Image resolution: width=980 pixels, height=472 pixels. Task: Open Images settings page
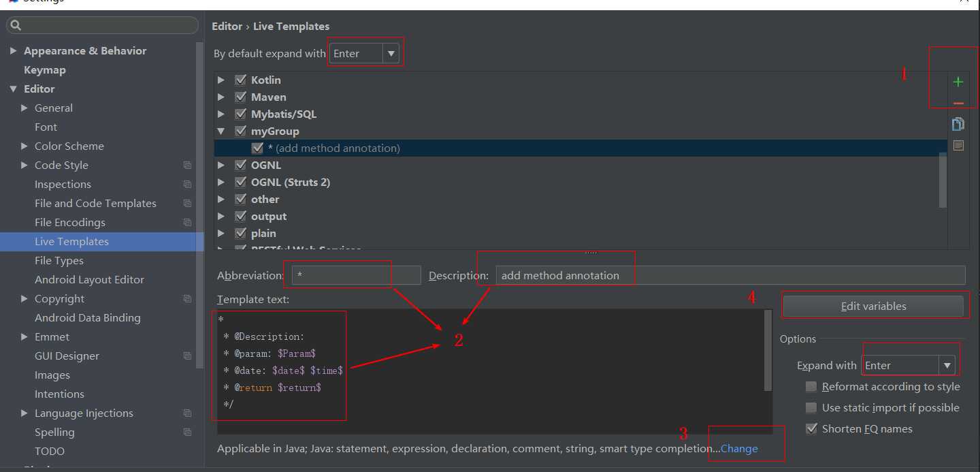pos(52,375)
